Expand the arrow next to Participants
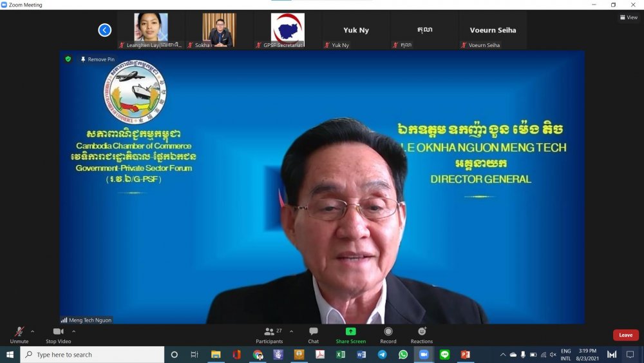Screen dimensions: 644x363 click(291, 331)
